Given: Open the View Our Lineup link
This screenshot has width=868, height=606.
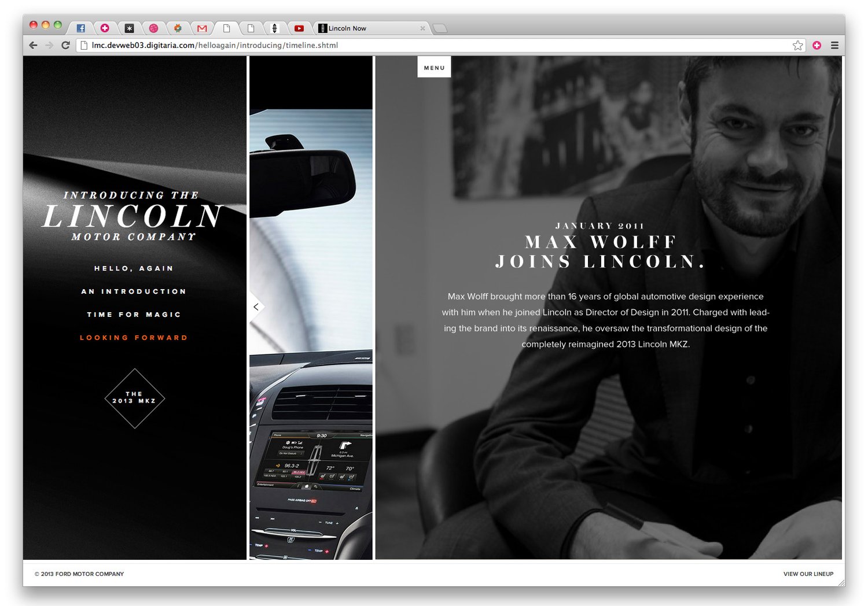Looking at the screenshot, I should [x=808, y=574].
